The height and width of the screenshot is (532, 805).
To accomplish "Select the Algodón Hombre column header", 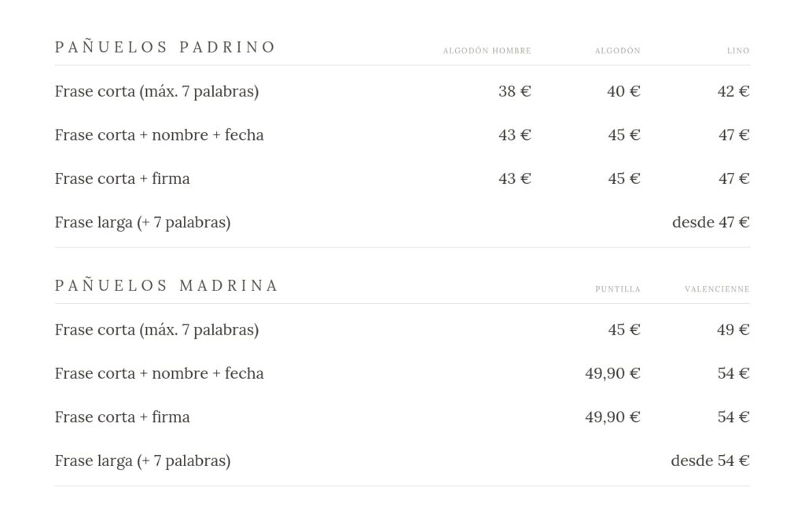I will (x=487, y=51).
